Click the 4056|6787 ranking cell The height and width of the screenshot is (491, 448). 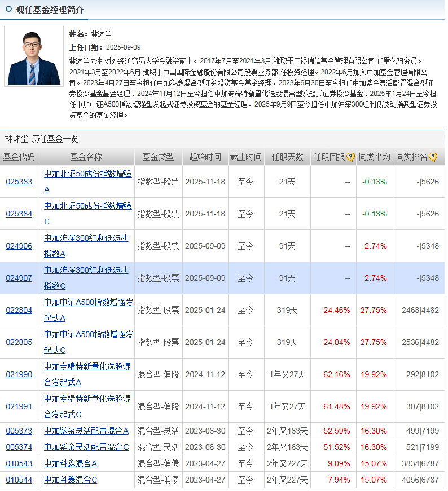(420, 480)
